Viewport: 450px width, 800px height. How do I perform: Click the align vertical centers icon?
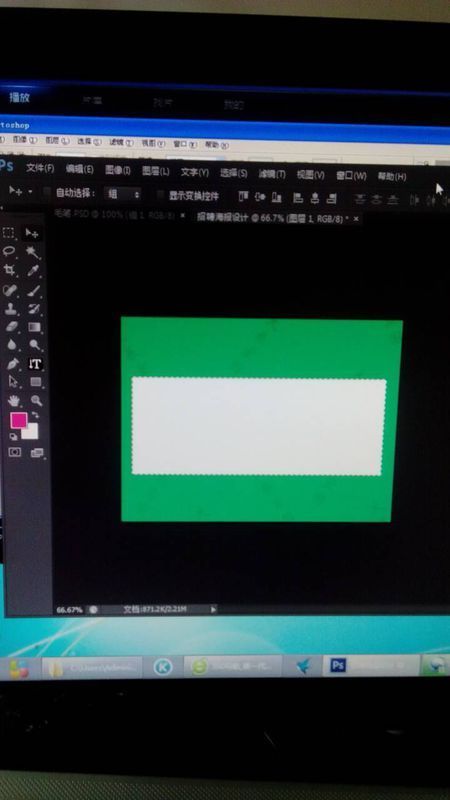coord(260,196)
